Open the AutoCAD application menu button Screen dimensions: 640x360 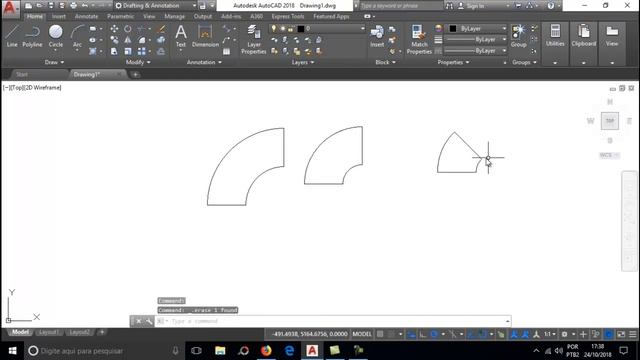click(10, 8)
